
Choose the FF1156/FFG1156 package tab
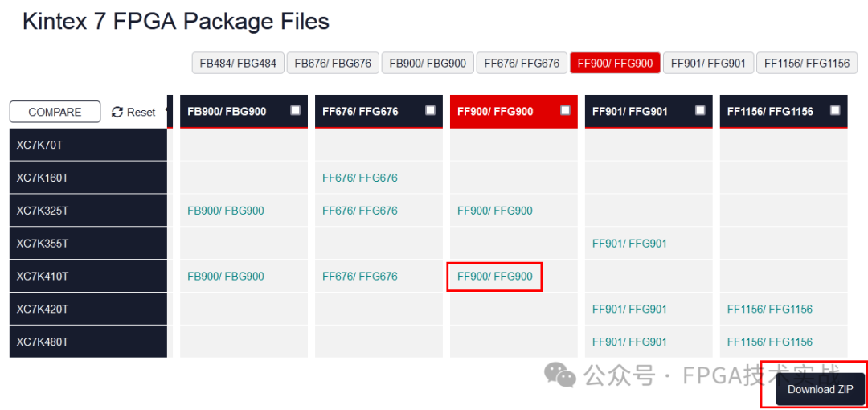pyautogui.click(x=806, y=63)
